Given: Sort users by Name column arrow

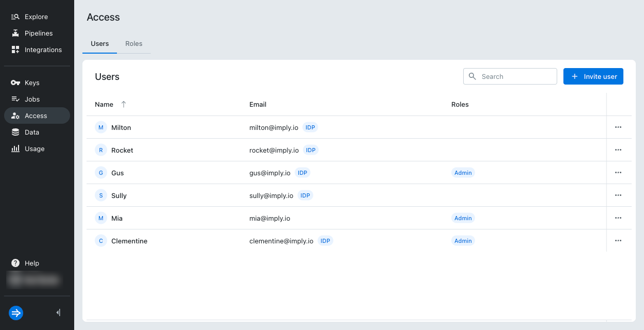Looking at the screenshot, I should point(124,104).
